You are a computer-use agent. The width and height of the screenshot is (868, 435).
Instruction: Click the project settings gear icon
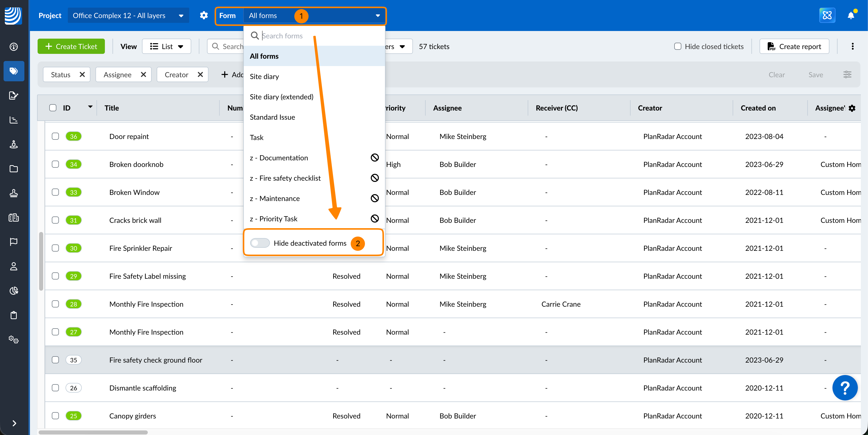pos(204,15)
